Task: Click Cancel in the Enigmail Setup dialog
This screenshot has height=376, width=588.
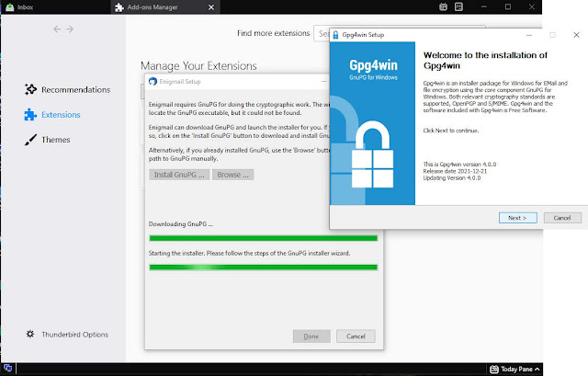Action: pyautogui.click(x=356, y=336)
